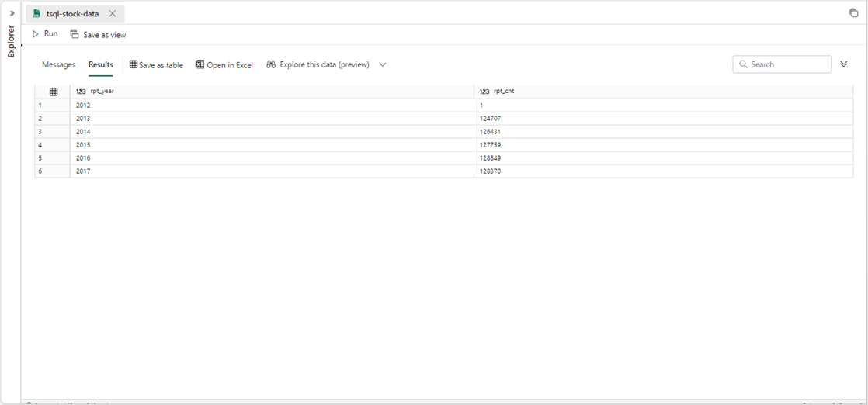Switch to the Messages tab
Screen dimensions: 868x405
59,64
